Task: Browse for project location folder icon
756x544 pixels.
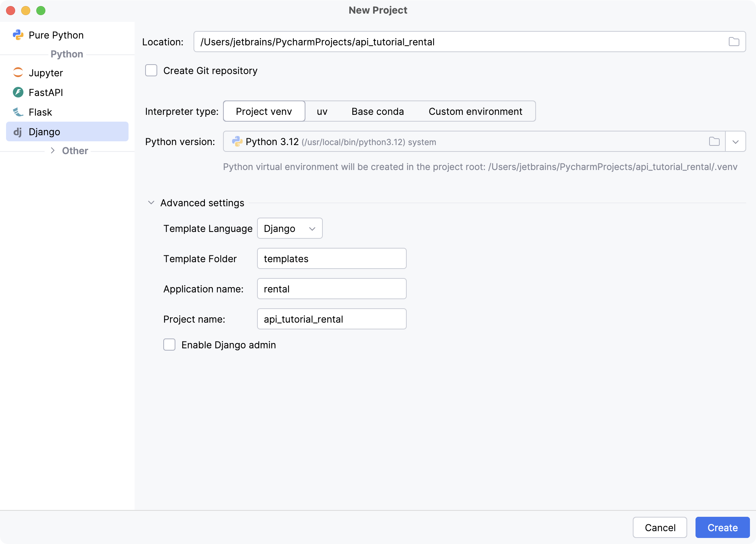Action: tap(734, 42)
